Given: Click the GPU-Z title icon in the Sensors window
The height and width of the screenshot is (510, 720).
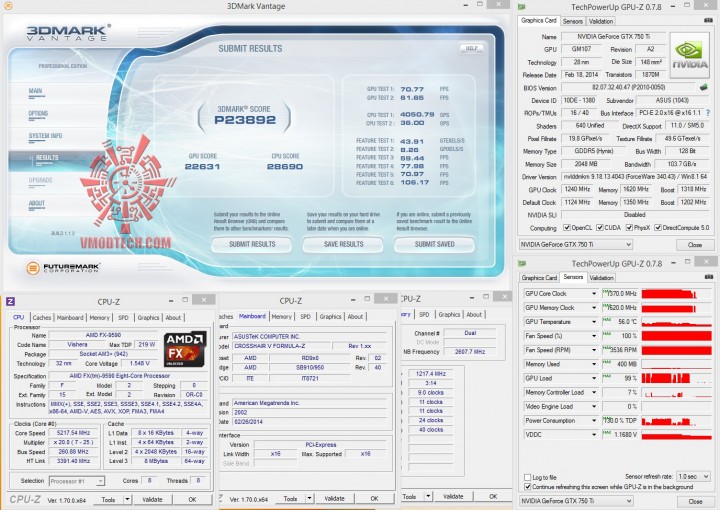Looking at the screenshot, I should [522, 263].
